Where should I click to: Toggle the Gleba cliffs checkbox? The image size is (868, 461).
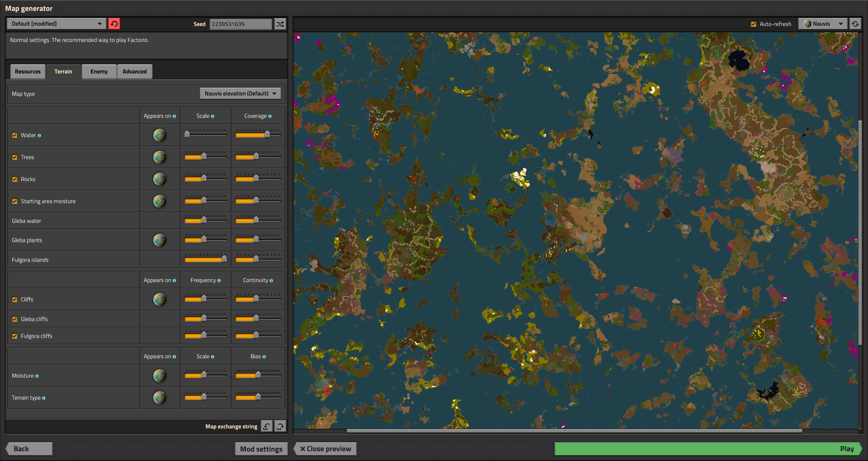[15, 319]
